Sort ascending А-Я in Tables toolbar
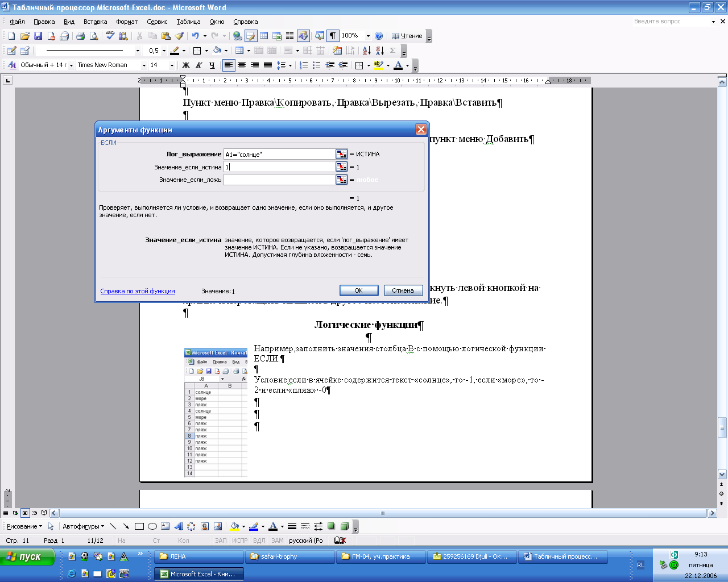 pyautogui.click(x=366, y=51)
